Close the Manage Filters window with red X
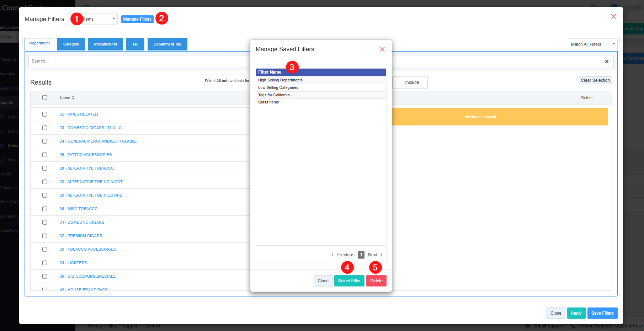This screenshot has width=644, height=331. pos(613,17)
